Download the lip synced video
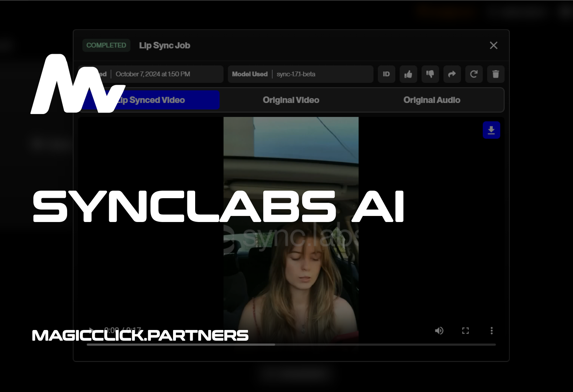This screenshot has width=573, height=392. pyautogui.click(x=491, y=130)
